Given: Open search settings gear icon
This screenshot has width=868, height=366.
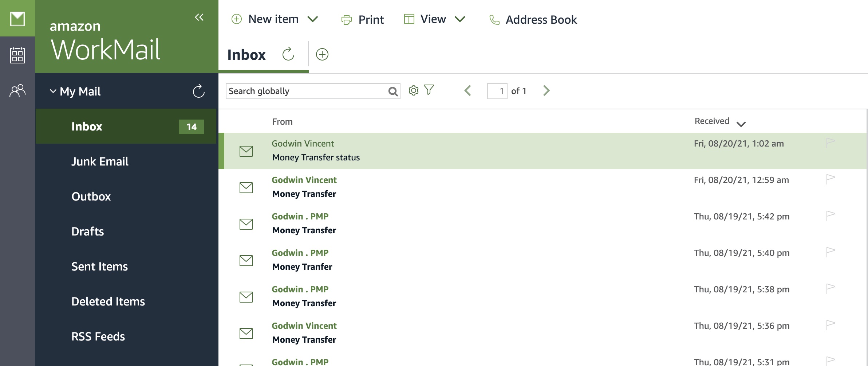Looking at the screenshot, I should click(x=414, y=90).
